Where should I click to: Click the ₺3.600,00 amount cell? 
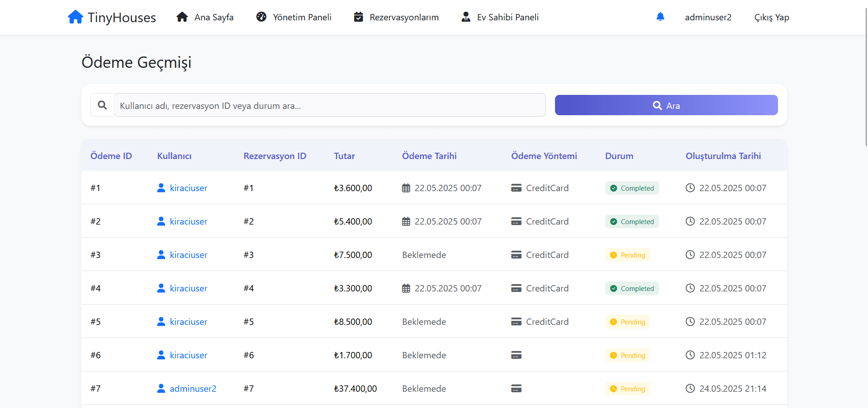(353, 188)
